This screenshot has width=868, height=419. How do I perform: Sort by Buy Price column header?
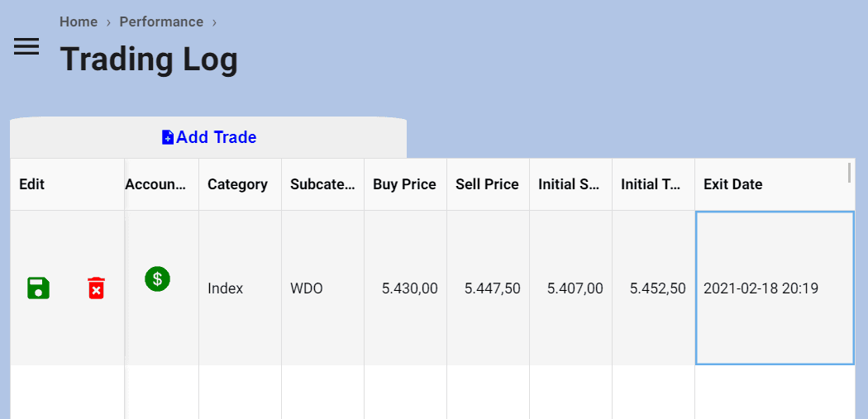click(405, 184)
